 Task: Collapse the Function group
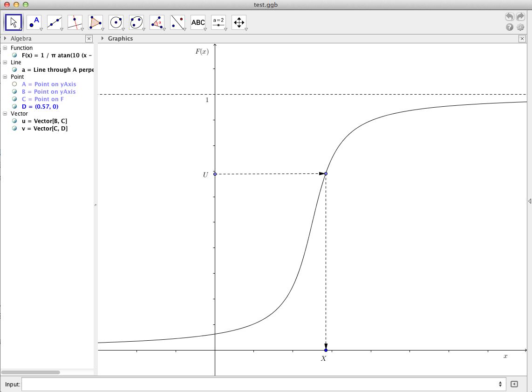5,48
